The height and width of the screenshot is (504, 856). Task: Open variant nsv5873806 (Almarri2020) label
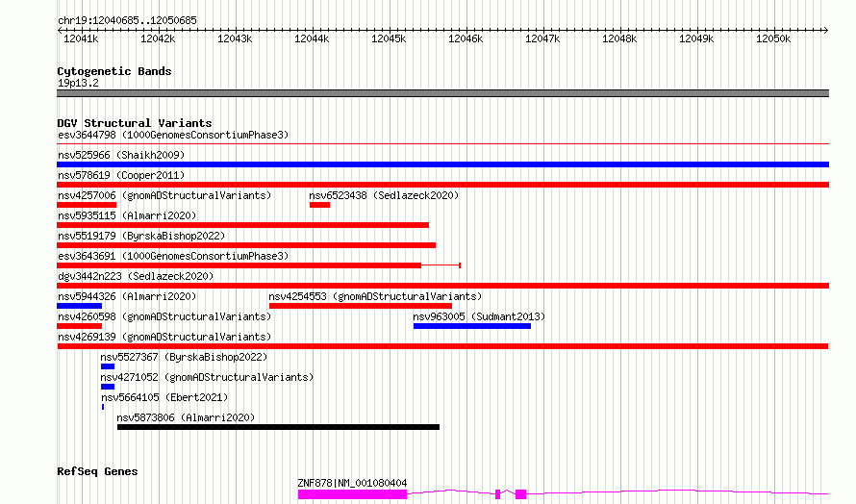click(x=186, y=417)
